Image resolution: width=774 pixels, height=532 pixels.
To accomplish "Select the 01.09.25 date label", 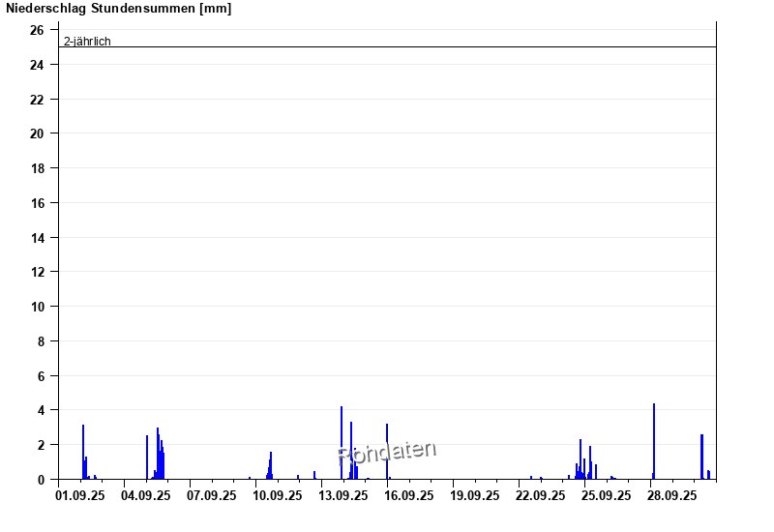I will pos(80,496).
